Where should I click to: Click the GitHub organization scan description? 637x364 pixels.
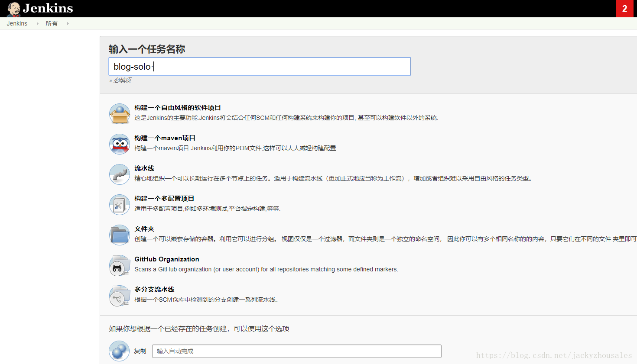coord(266,269)
